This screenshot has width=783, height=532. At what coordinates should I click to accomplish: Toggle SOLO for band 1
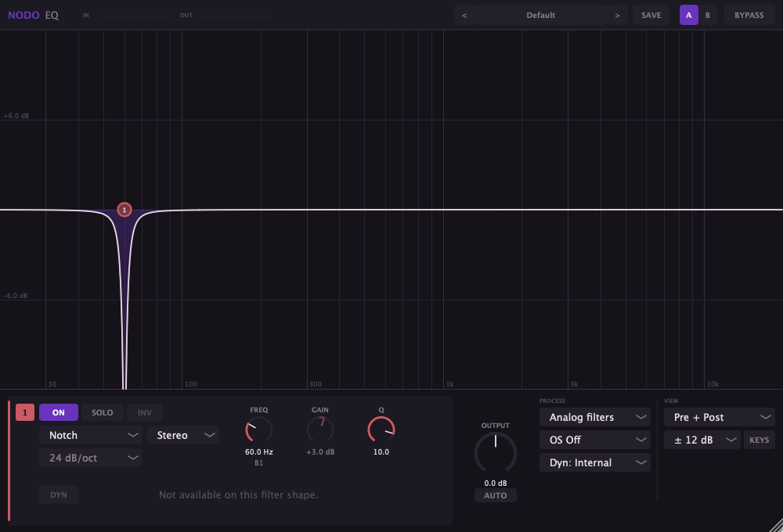click(x=102, y=412)
